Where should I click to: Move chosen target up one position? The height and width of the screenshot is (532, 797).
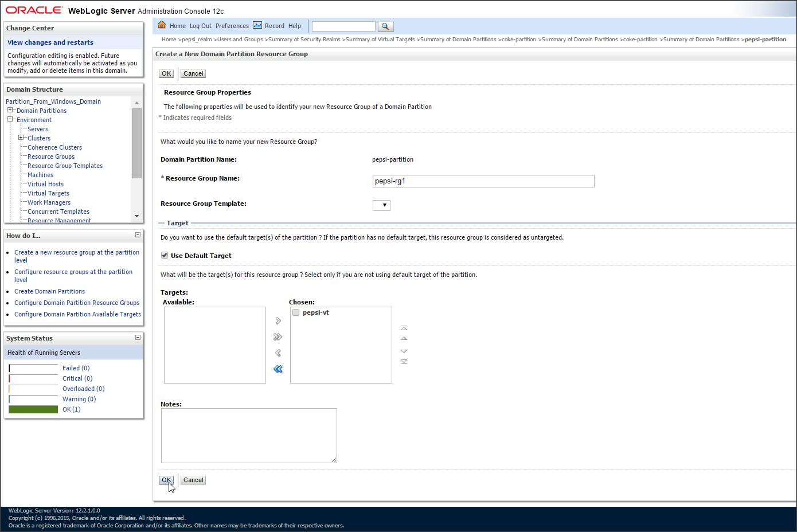click(404, 339)
